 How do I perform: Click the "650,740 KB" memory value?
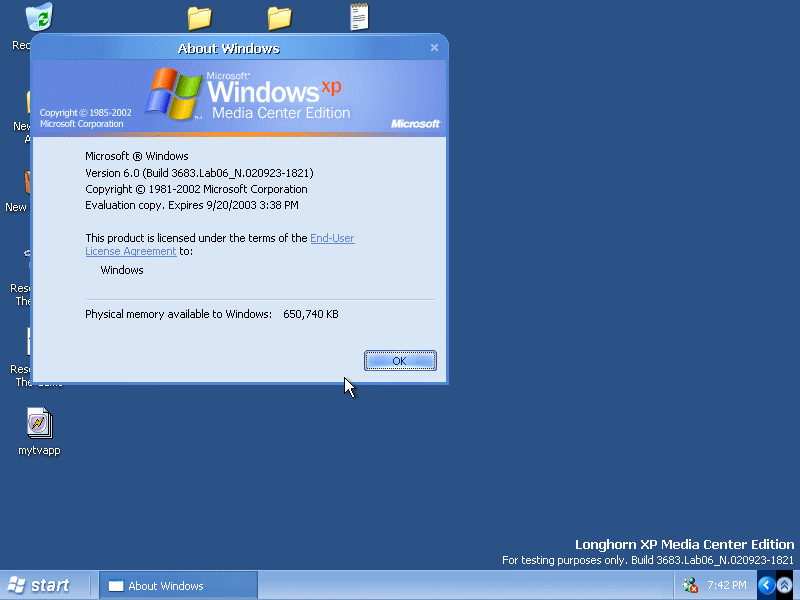click(x=311, y=314)
